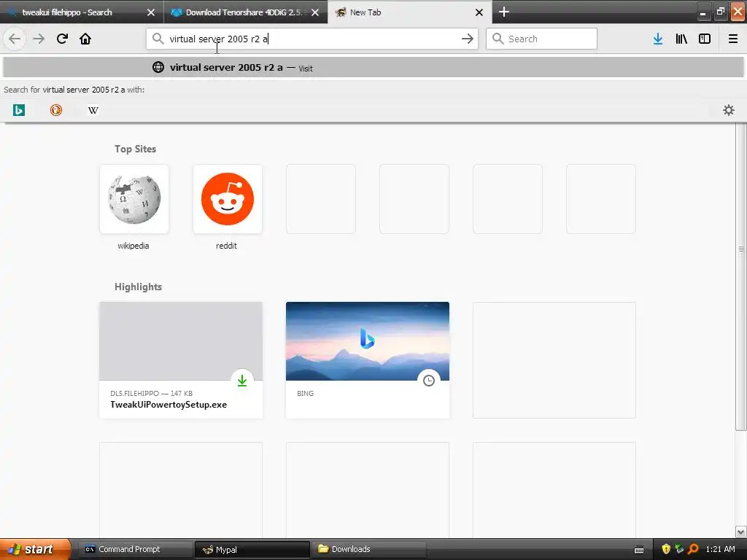Toggle the sidebar view icon
747x560 pixels.
tap(705, 39)
